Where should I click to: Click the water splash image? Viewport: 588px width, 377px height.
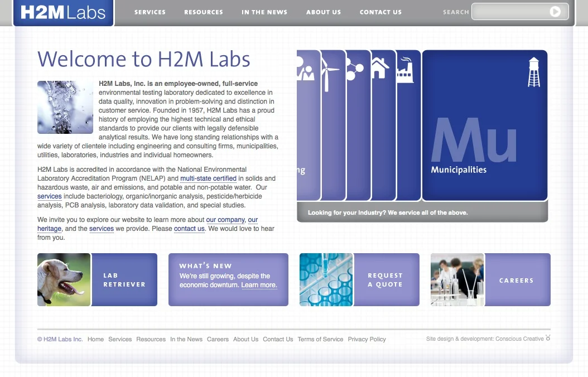click(65, 107)
